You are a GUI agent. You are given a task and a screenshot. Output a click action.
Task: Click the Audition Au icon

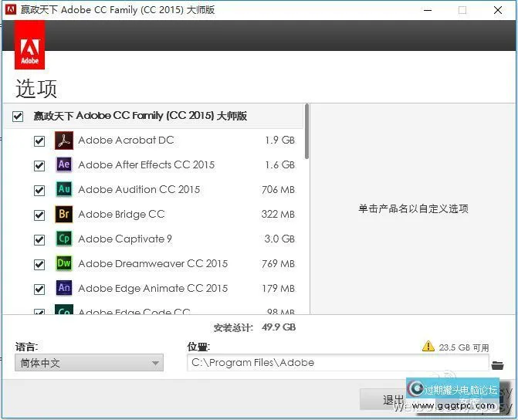[x=64, y=189]
